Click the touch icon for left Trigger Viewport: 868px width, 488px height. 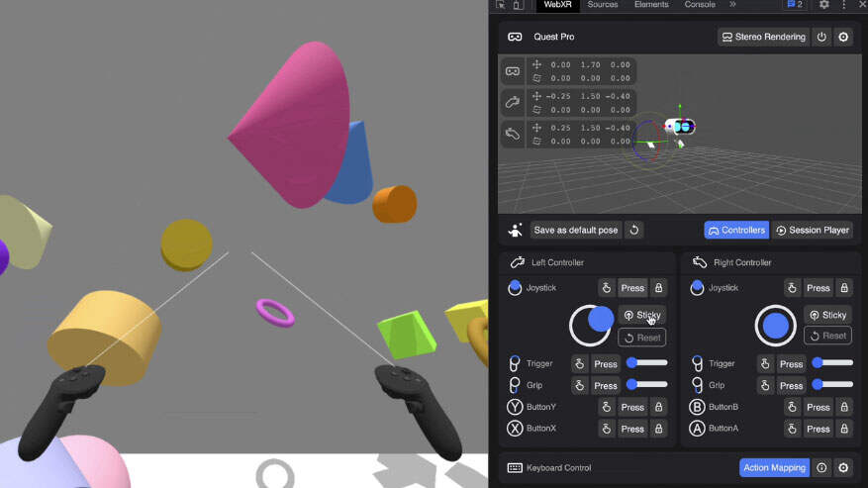(x=581, y=364)
